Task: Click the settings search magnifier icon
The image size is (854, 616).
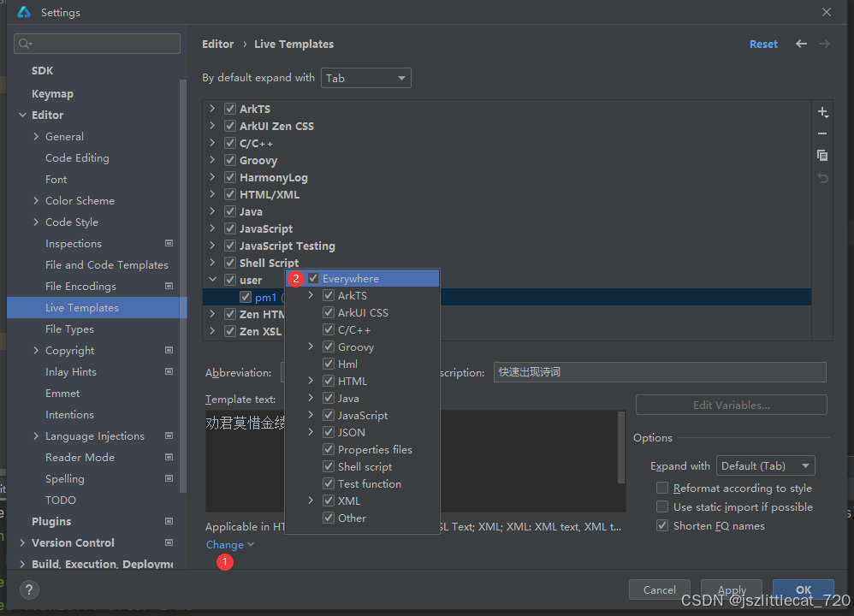Action: pos(24,44)
